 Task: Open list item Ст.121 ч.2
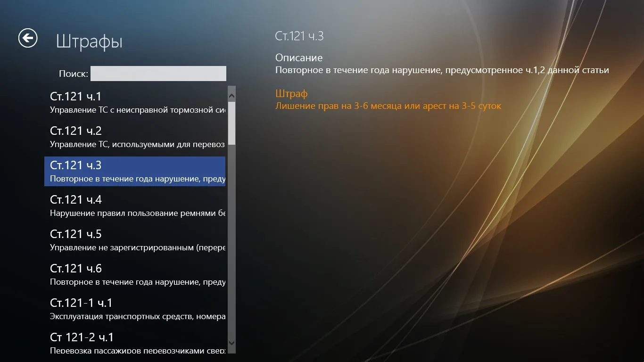click(x=135, y=137)
